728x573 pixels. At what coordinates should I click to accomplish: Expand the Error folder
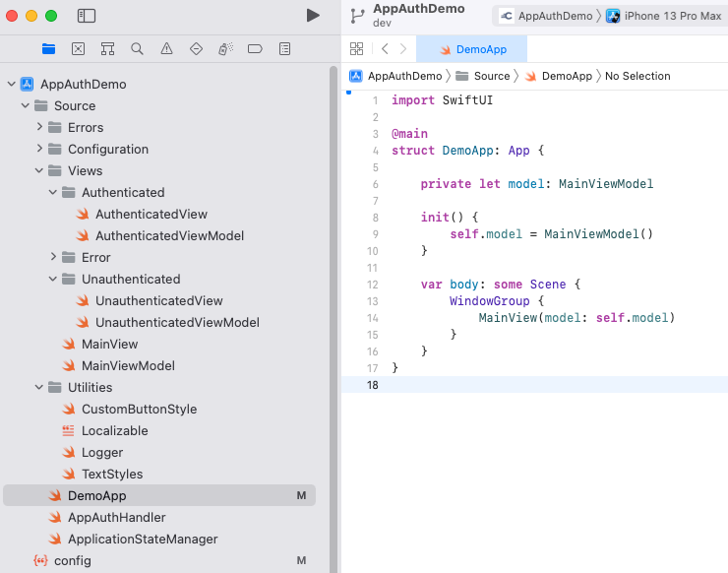click(x=53, y=257)
